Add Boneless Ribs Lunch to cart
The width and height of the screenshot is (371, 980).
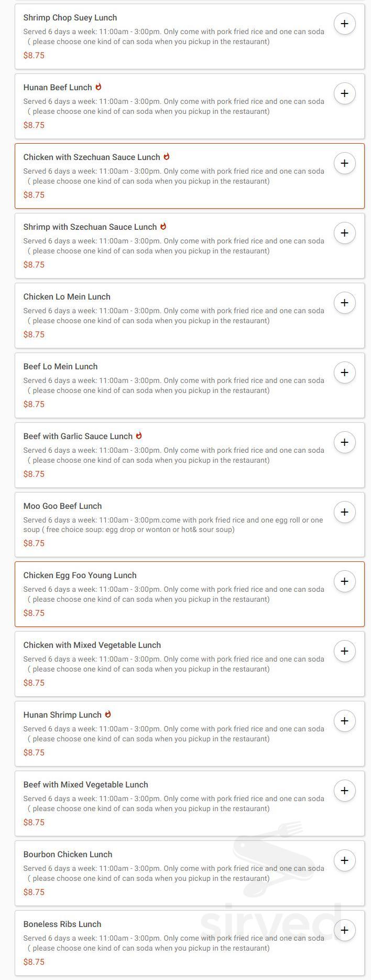point(345,930)
